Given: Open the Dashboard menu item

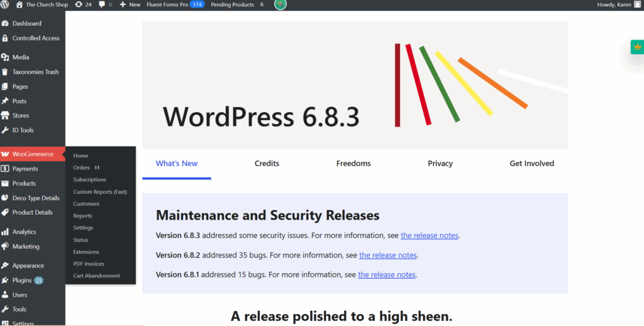Looking at the screenshot, I should pyautogui.click(x=26, y=23).
